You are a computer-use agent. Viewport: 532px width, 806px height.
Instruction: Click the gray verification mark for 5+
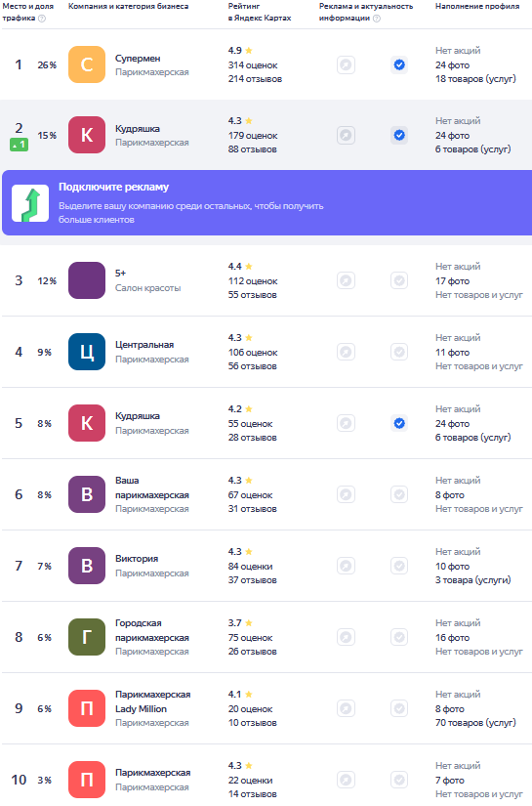click(399, 280)
